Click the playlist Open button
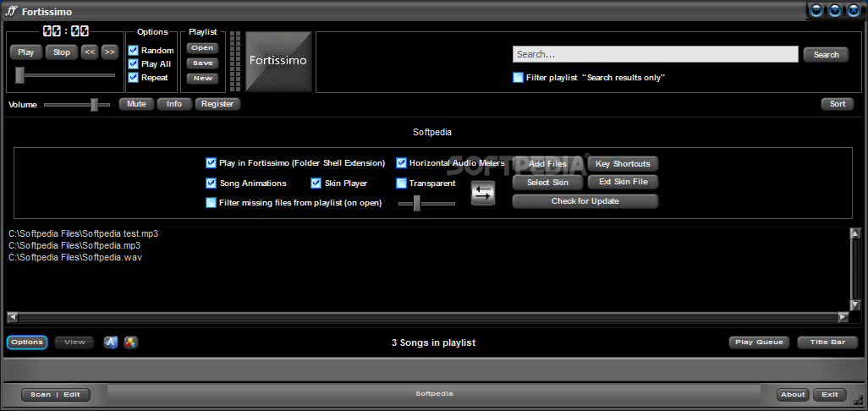Image resolution: width=868 pixels, height=411 pixels. [x=202, y=48]
